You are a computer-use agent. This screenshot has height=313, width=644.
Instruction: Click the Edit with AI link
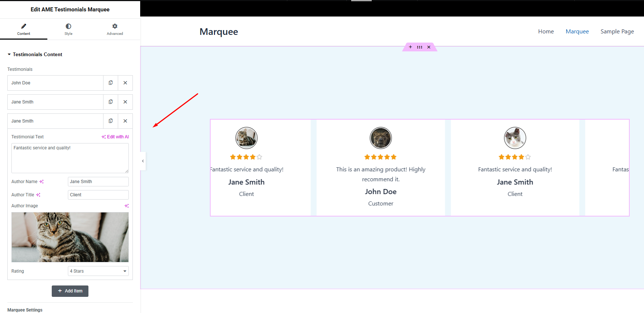point(115,137)
